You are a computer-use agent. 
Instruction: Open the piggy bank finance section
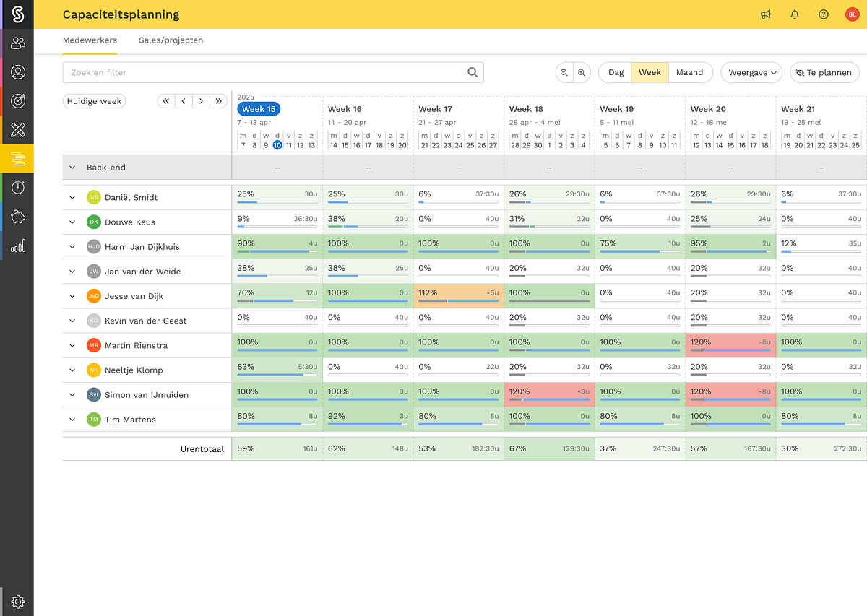click(x=18, y=216)
